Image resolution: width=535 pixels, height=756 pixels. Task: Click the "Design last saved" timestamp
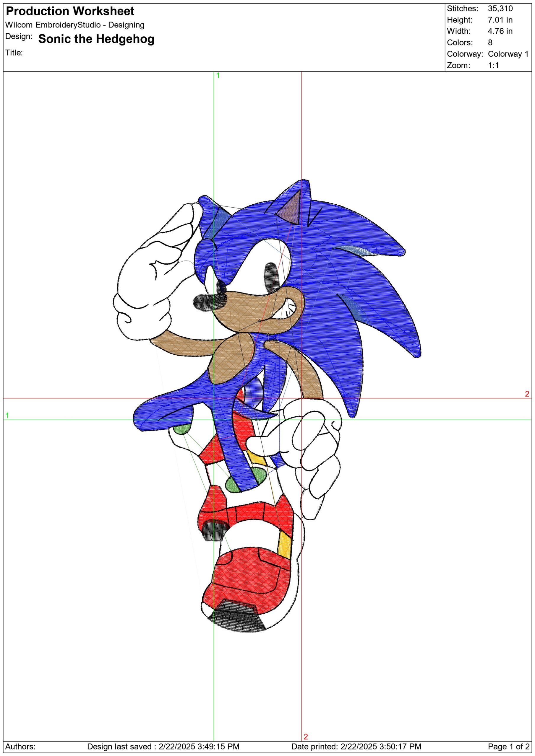pos(163,747)
